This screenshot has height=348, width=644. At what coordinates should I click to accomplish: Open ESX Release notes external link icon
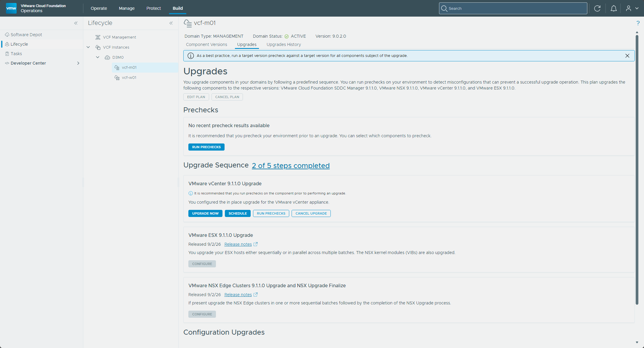coord(255,244)
